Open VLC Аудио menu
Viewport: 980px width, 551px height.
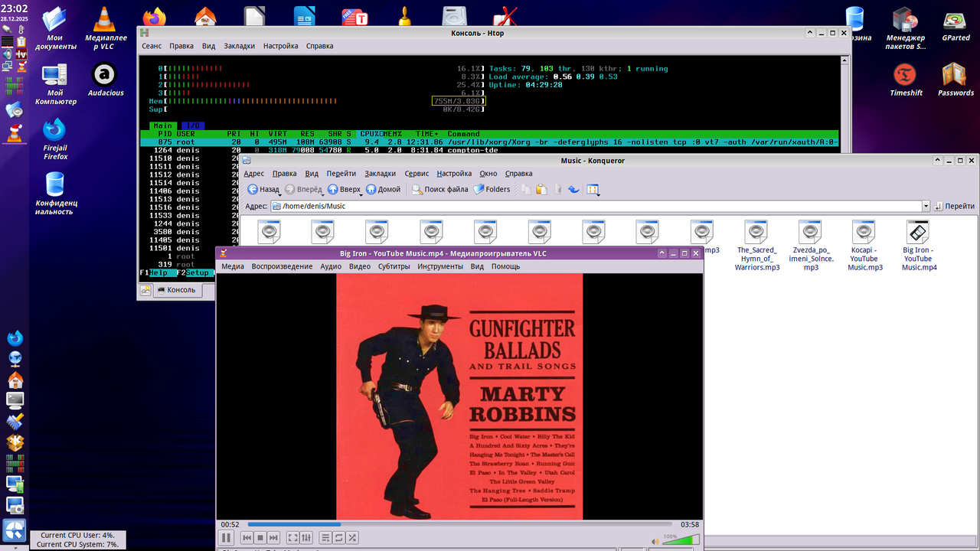pyautogui.click(x=331, y=266)
